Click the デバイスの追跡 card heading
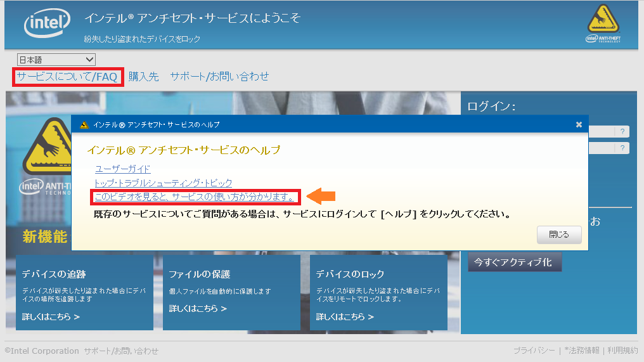The image size is (644, 362). click(x=53, y=274)
